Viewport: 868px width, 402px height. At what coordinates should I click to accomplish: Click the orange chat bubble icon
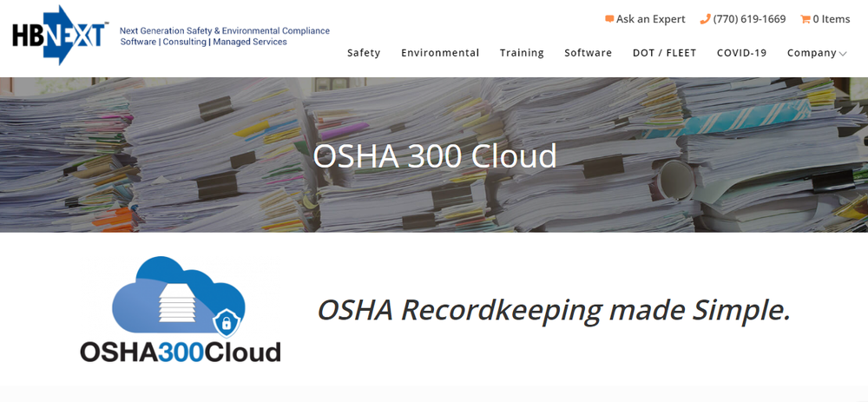[609, 19]
